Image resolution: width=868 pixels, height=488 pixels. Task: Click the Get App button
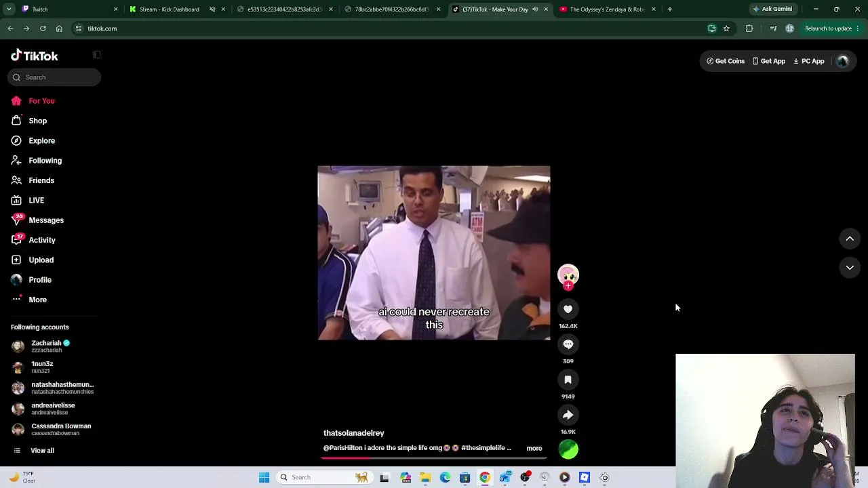click(769, 61)
